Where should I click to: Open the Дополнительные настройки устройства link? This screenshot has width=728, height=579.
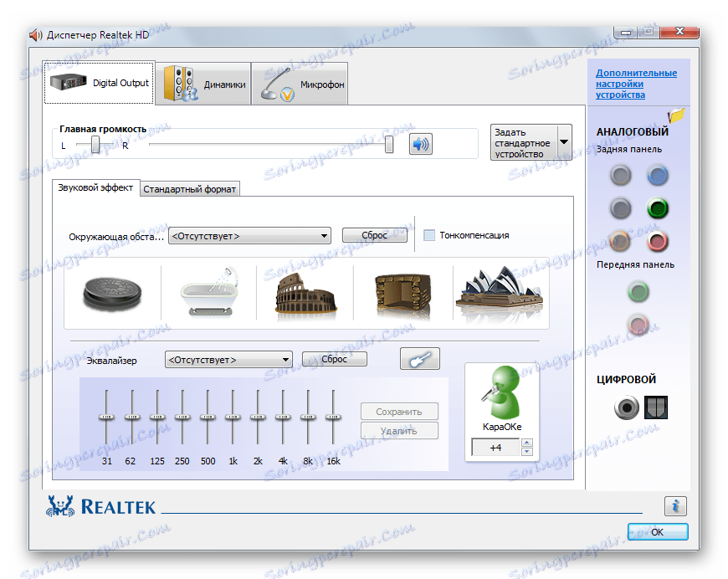pos(636,84)
